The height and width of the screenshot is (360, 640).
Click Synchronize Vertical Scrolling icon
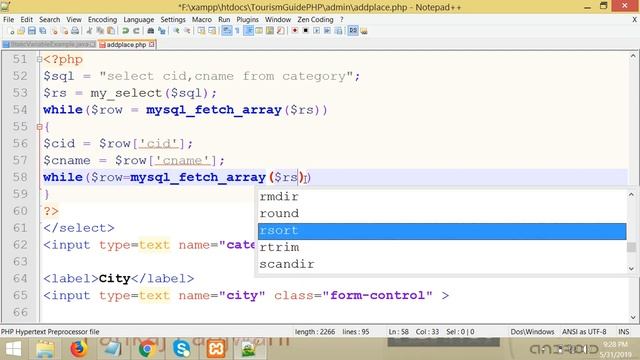click(202, 31)
